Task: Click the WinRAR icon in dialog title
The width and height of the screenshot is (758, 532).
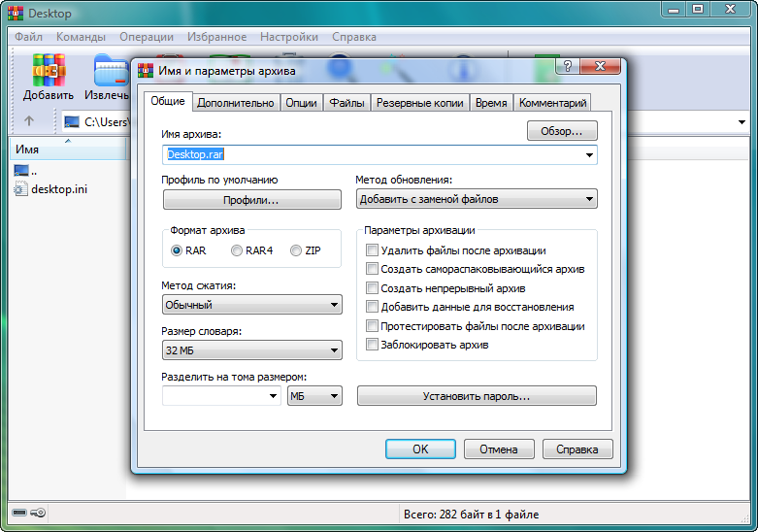Action: (x=146, y=71)
